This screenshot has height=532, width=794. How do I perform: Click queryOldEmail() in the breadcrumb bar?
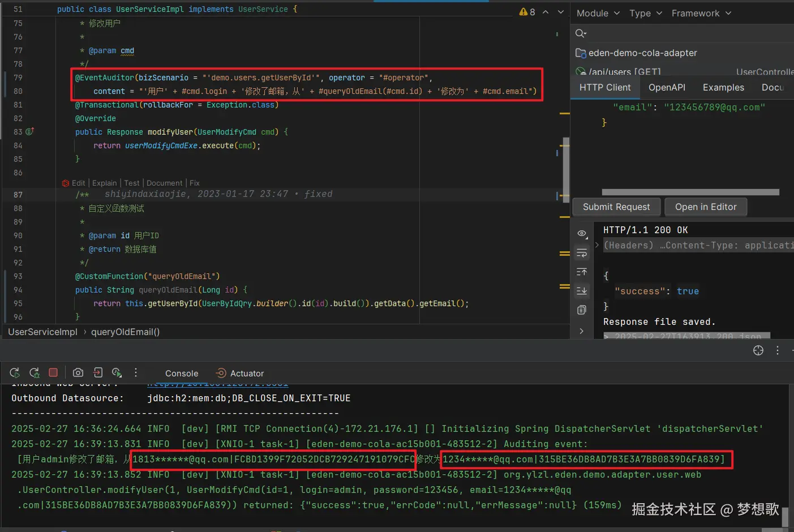pyautogui.click(x=125, y=332)
